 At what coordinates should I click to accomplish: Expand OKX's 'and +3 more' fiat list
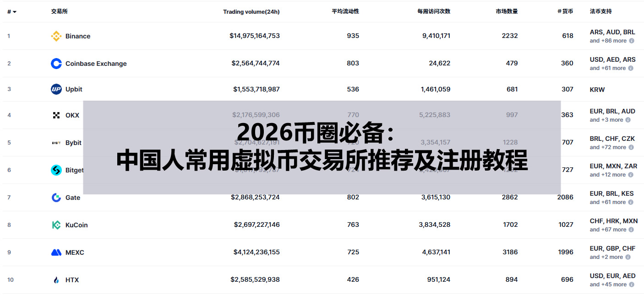606,120
